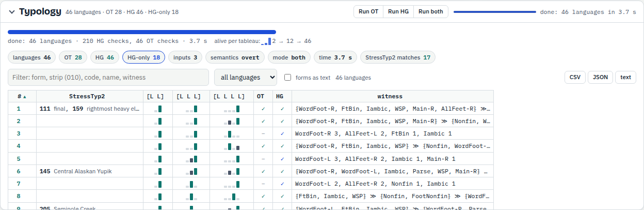The width and height of the screenshot is (644, 210).
Task: Click the [L L L L] stress icon in row 4
Action: coord(232,146)
